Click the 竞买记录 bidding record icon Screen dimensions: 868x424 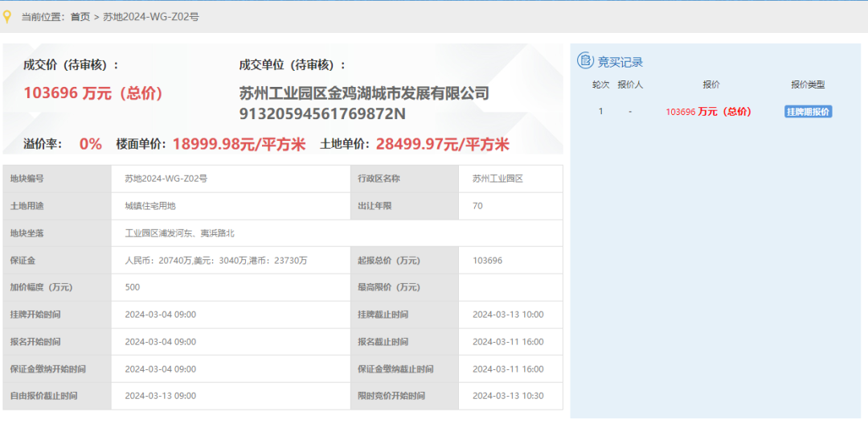(585, 61)
